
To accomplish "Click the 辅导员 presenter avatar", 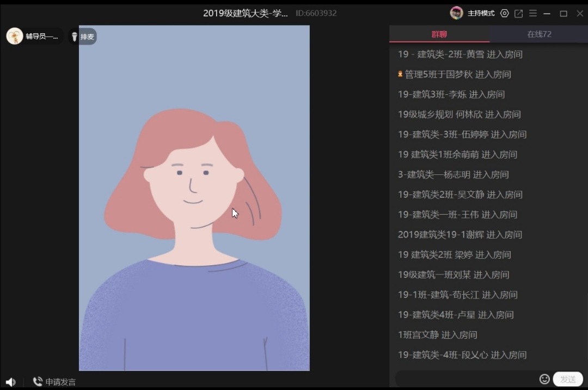I will [15, 36].
